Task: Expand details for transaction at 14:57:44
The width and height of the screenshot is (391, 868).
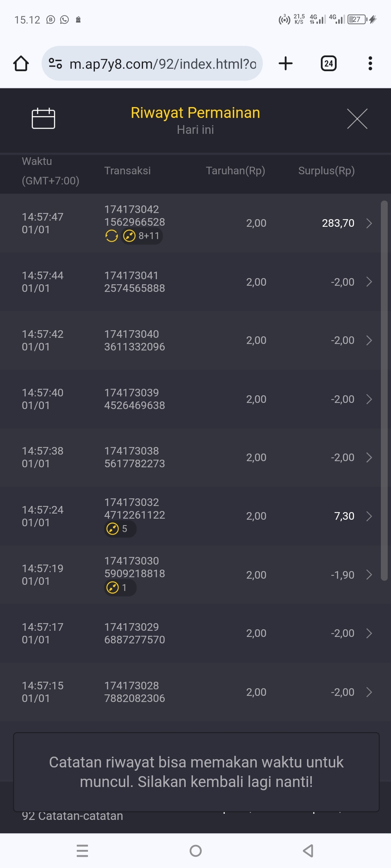Action: pyautogui.click(x=369, y=282)
